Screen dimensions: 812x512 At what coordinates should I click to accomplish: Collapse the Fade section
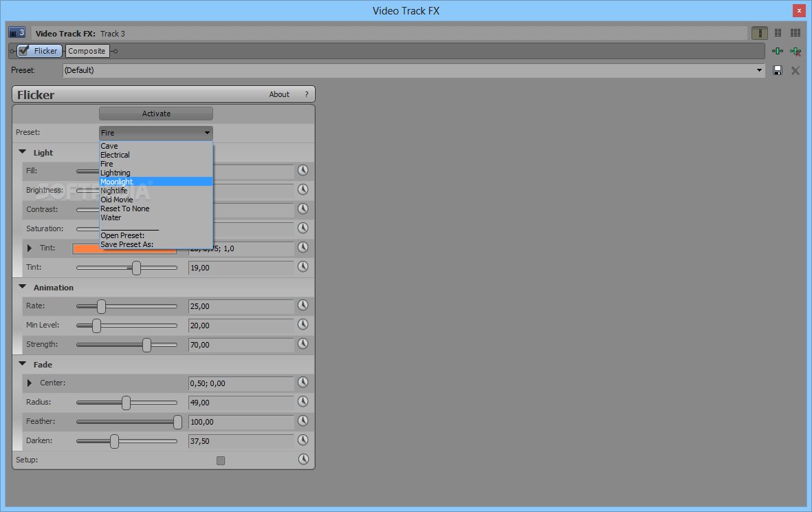[x=22, y=364]
